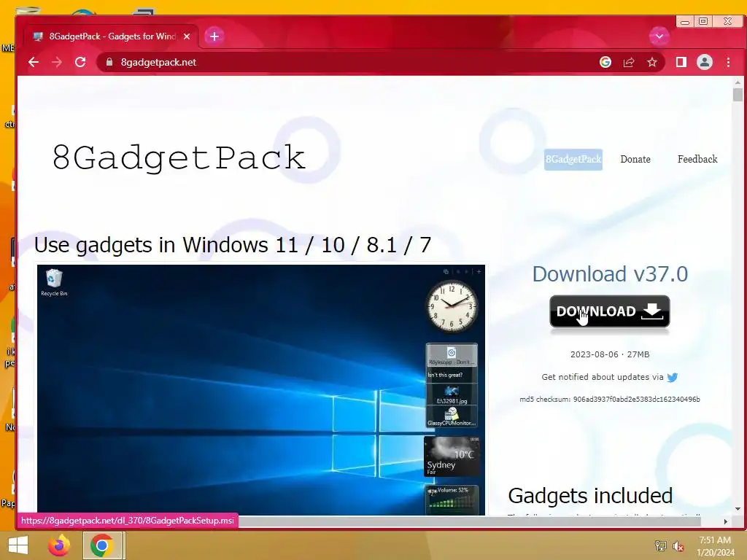Screen dimensions: 747x560
Task: Click the black DOWNLOAD button
Action: pos(609,311)
